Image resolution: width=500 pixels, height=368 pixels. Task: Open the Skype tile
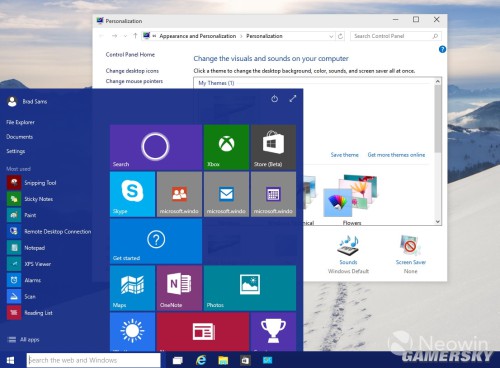click(132, 194)
